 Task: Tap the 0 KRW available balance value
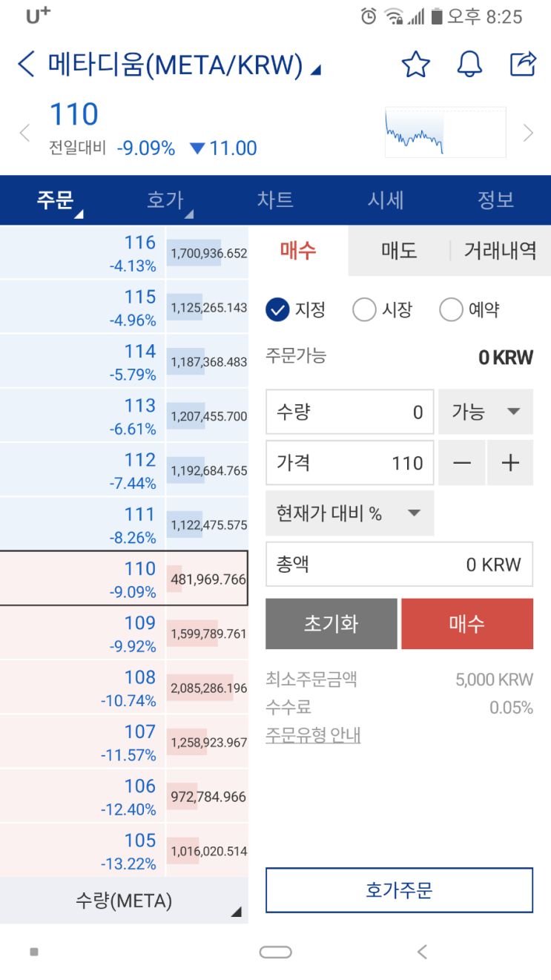(x=506, y=358)
